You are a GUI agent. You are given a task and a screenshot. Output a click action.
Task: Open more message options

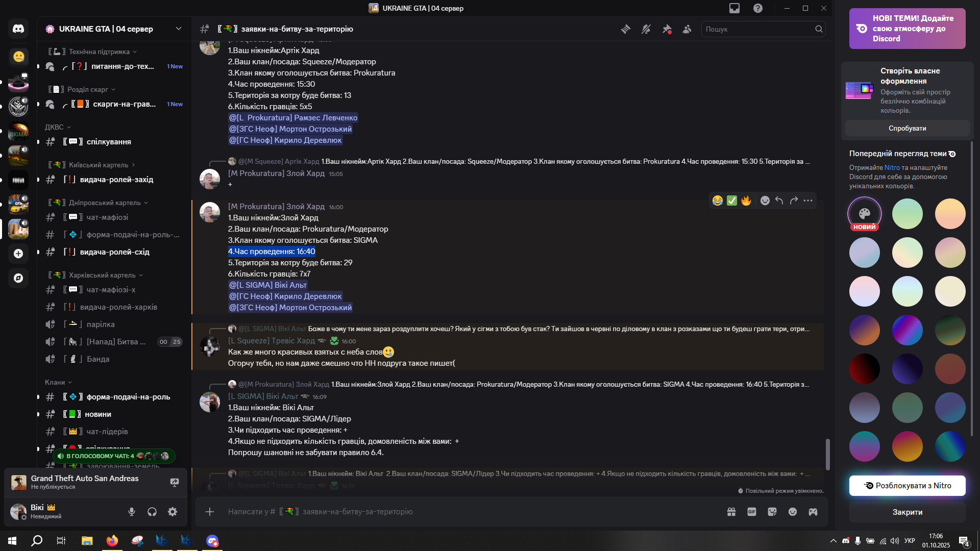click(x=808, y=201)
